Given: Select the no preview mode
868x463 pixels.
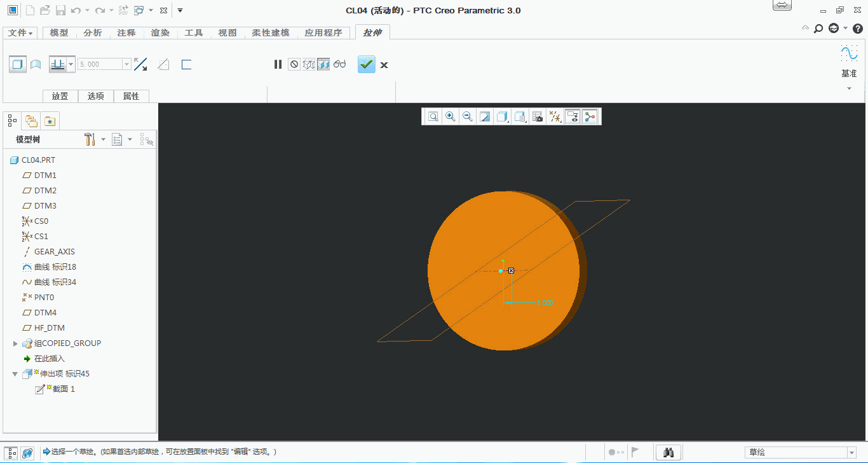Looking at the screenshot, I should point(294,64).
